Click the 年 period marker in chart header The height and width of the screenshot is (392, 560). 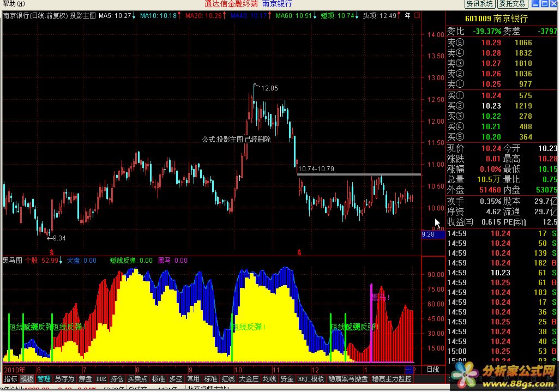pyautogui.click(x=407, y=16)
